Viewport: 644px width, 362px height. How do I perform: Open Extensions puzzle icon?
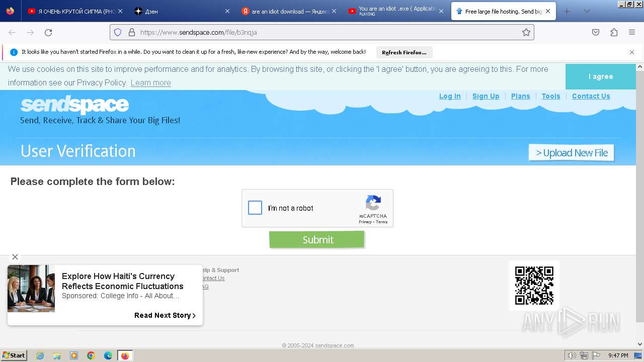click(x=614, y=32)
